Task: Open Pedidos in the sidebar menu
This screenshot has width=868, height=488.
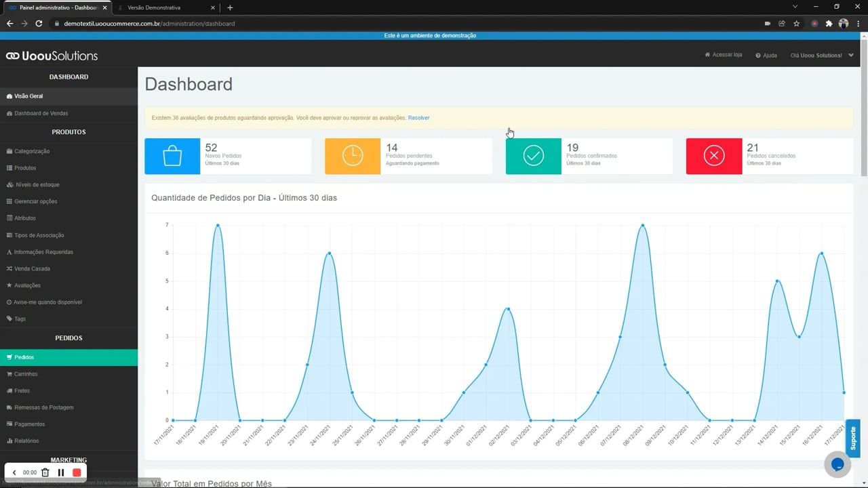Action: click(24, 357)
